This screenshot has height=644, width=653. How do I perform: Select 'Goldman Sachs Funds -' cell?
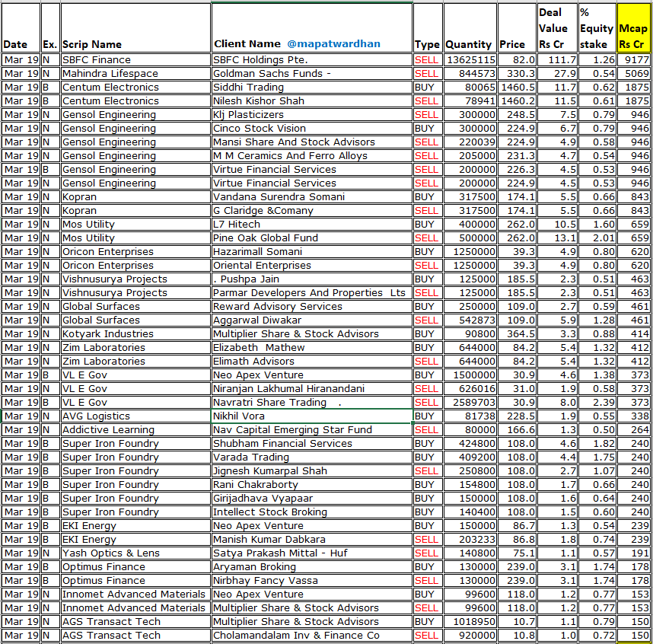coord(312,74)
